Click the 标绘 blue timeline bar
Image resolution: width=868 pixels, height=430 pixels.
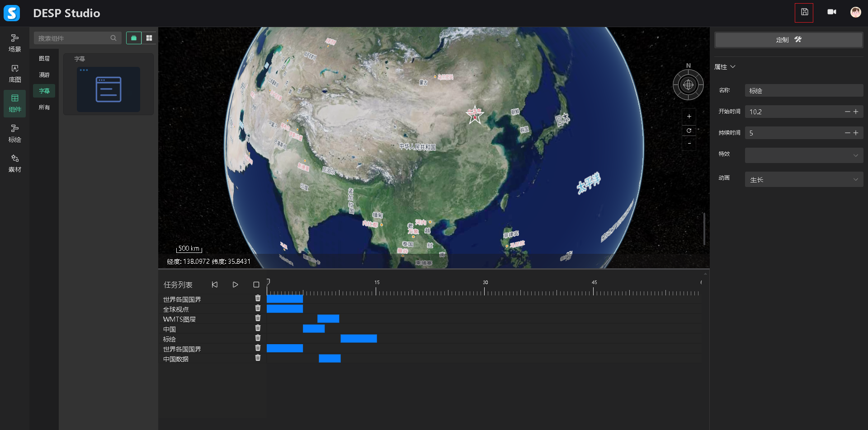[x=359, y=339]
